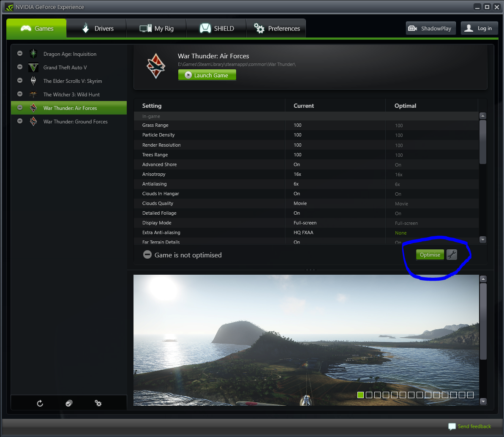504x437 pixels.
Task: Click the user silhouette icon on Log in
Action: (x=469, y=28)
